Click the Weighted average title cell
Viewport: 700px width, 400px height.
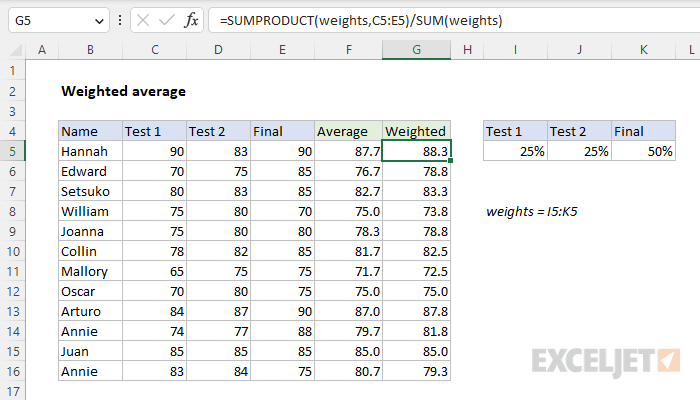click(124, 91)
